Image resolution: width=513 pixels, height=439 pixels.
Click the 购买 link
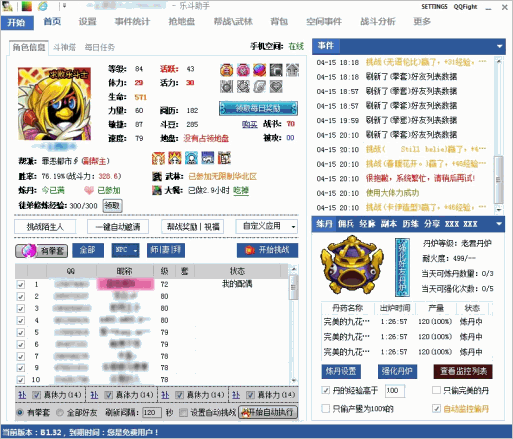click(250, 124)
